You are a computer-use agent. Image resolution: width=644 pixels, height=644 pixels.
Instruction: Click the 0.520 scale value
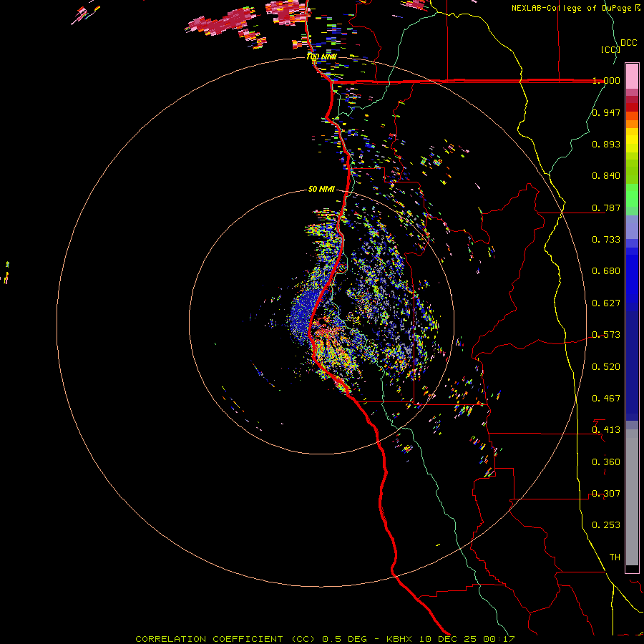[x=606, y=367]
